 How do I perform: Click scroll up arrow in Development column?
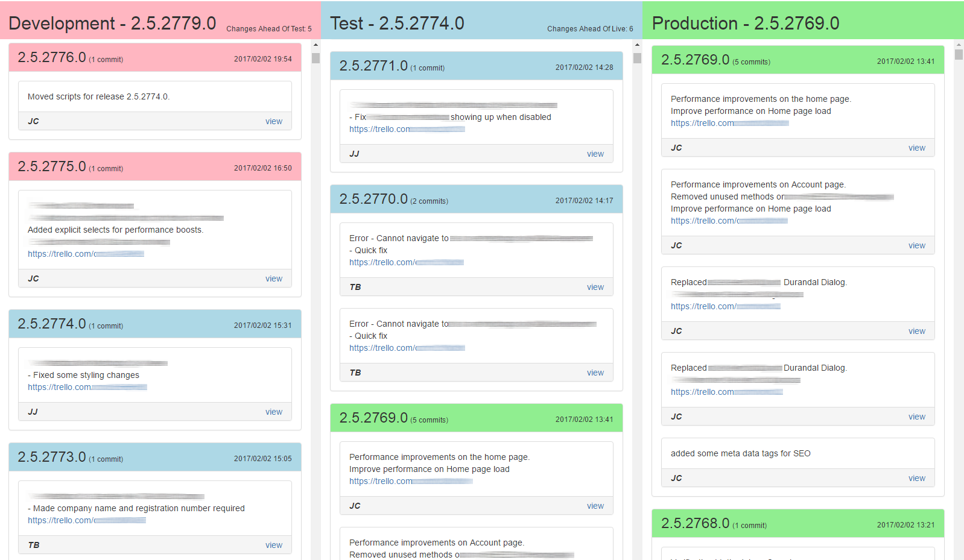(x=316, y=45)
